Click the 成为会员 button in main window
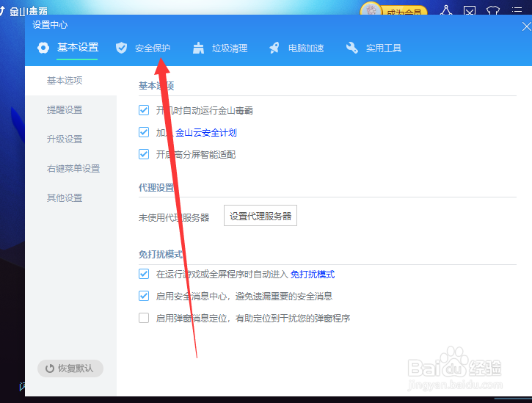The height and width of the screenshot is (403, 532). tap(404, 12)
